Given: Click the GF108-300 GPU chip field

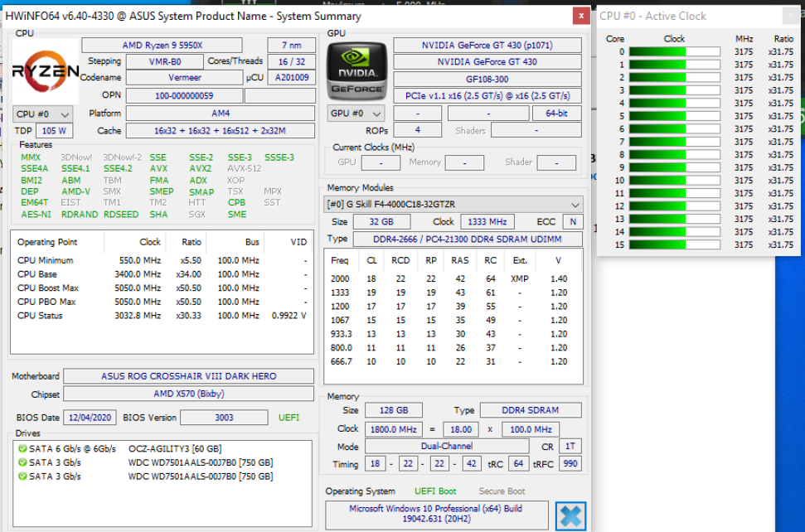Looking at the screenshot, I should pos(487,79).
